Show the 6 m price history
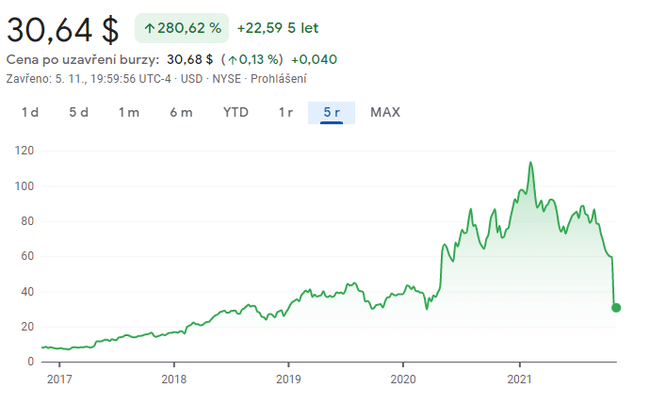The height and width of the screenshot is (402, 650). pyautogui.click(x=180, y=112)
